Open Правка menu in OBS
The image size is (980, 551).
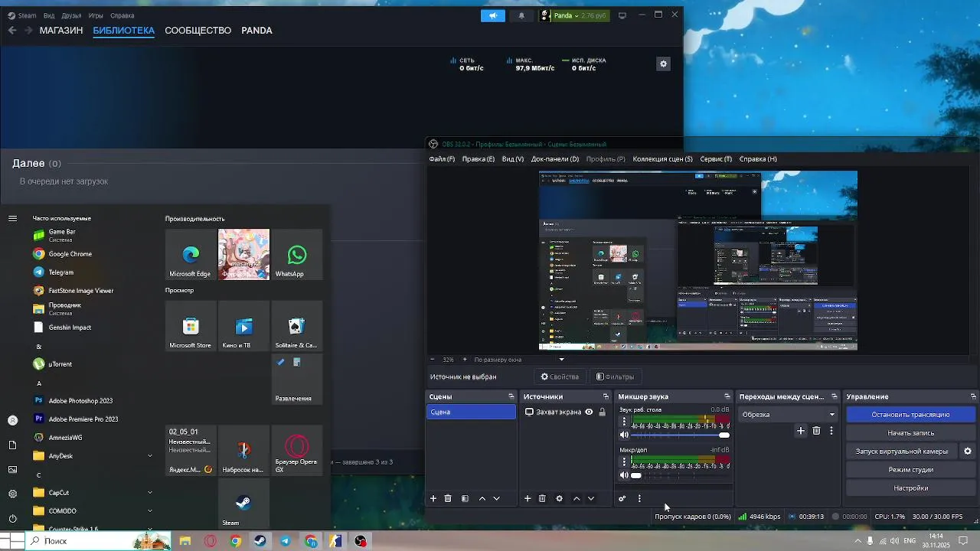[479, 159]
